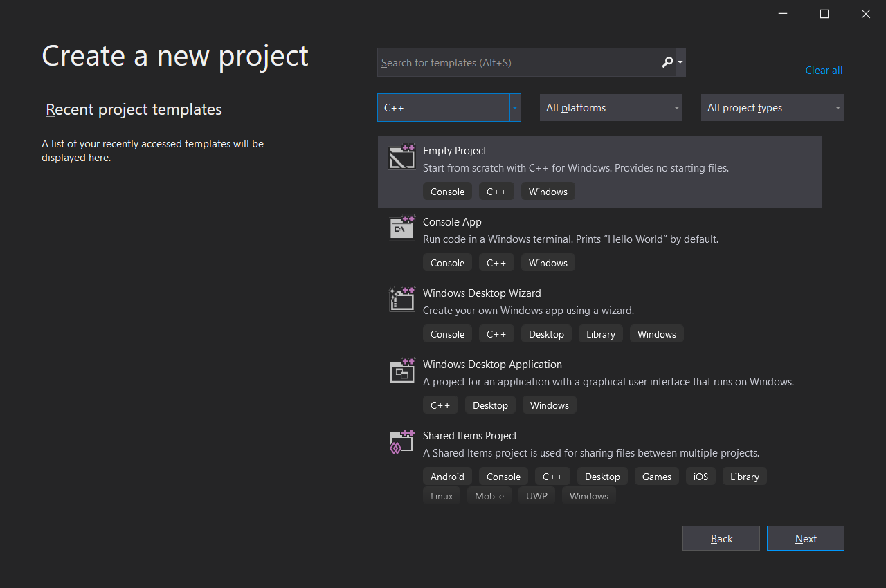Select the Windows Desktop Application title
The width and height of the screenshot is (886, 588).
click(x=492, y=365)
